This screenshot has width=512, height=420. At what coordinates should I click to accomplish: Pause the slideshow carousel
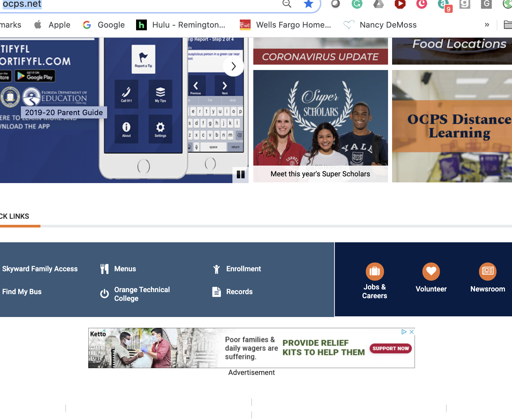pos(241,174)
